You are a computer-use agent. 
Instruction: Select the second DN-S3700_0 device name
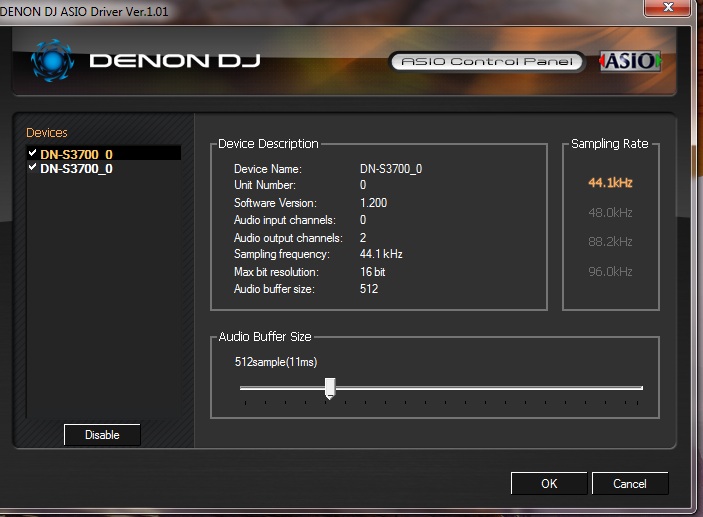coord(77,169)
